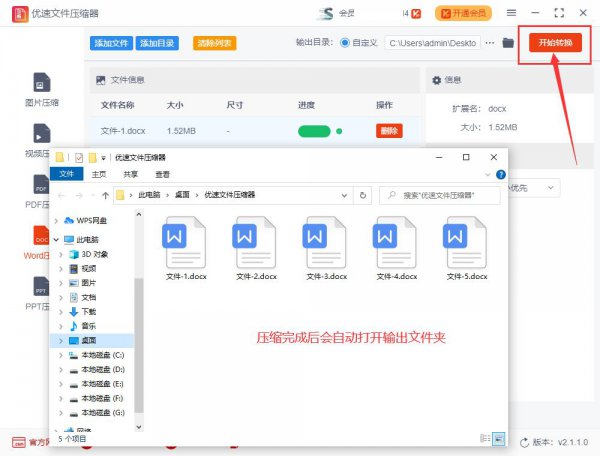
Task: Select 文件-5.docx file icon
Action: [x=467, y=248]
